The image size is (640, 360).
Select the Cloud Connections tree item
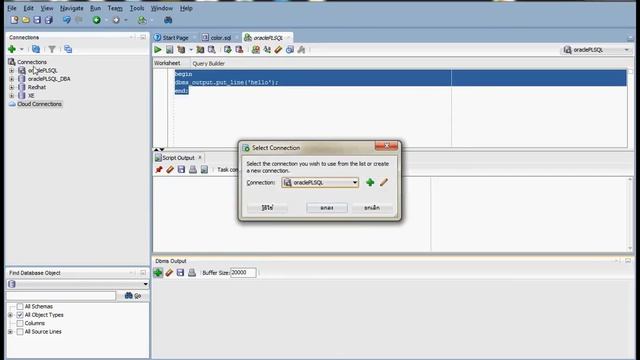pos(39,104)
